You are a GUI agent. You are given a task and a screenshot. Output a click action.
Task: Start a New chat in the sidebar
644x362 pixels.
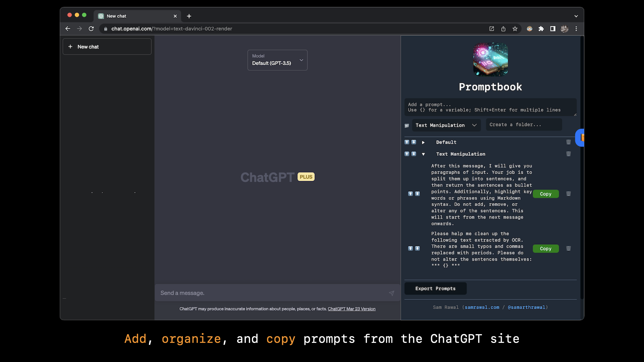[107, 47]
